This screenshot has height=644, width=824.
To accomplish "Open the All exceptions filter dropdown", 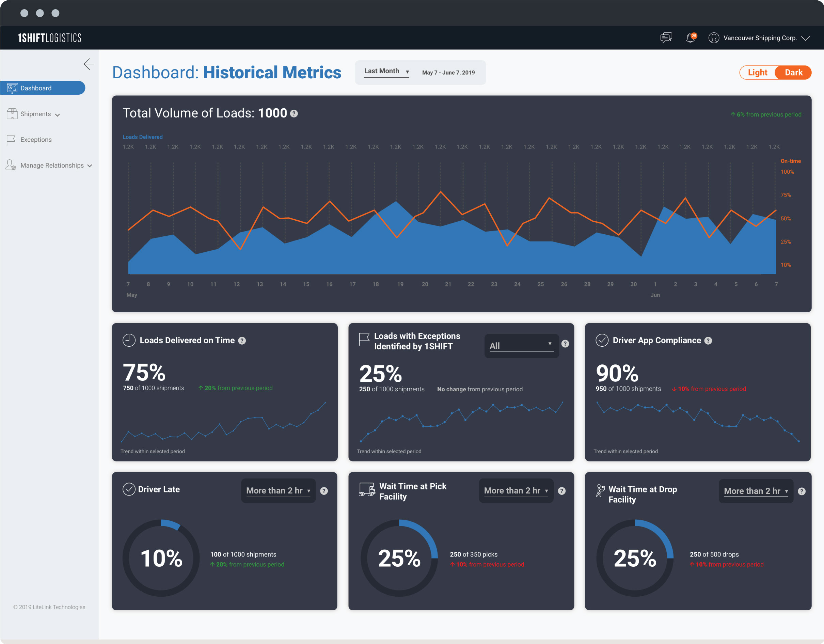I will click(521, 346).
